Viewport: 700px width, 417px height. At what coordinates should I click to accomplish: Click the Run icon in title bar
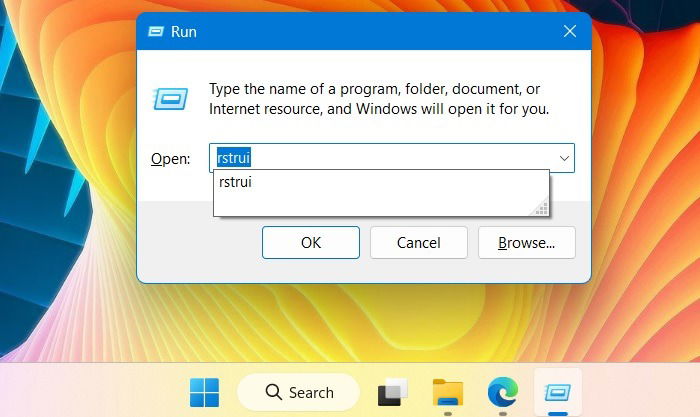156,31
